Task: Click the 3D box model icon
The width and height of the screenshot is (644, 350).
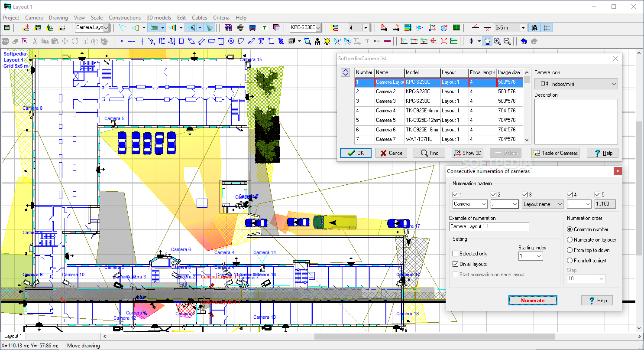Action: [x=291, y=41]
